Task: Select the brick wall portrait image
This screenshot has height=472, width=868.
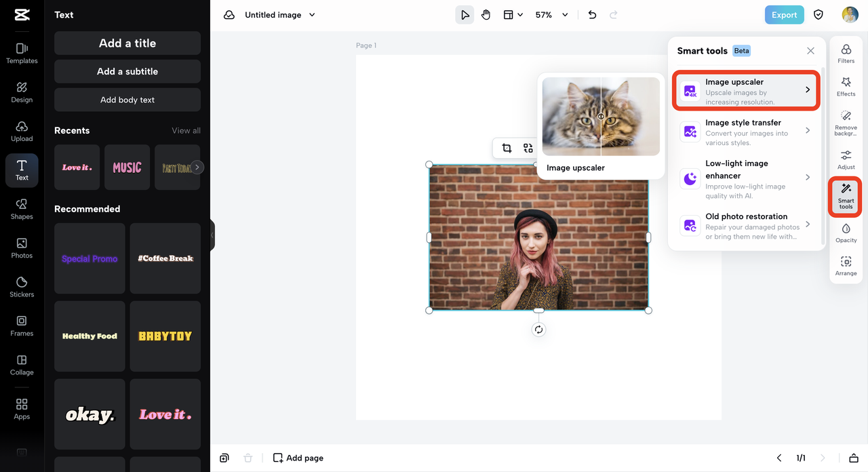Action: (x=538, y=237)
